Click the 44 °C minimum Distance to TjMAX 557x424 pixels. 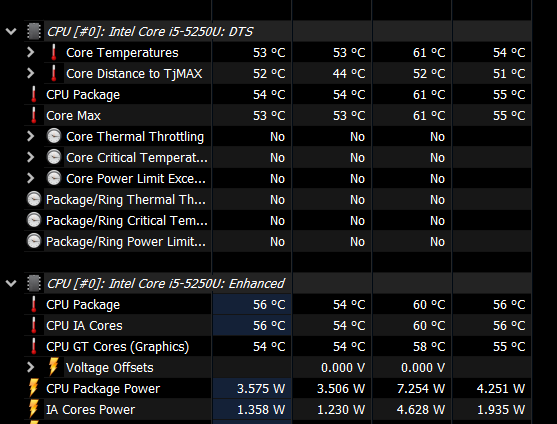[x=349, y=74]
